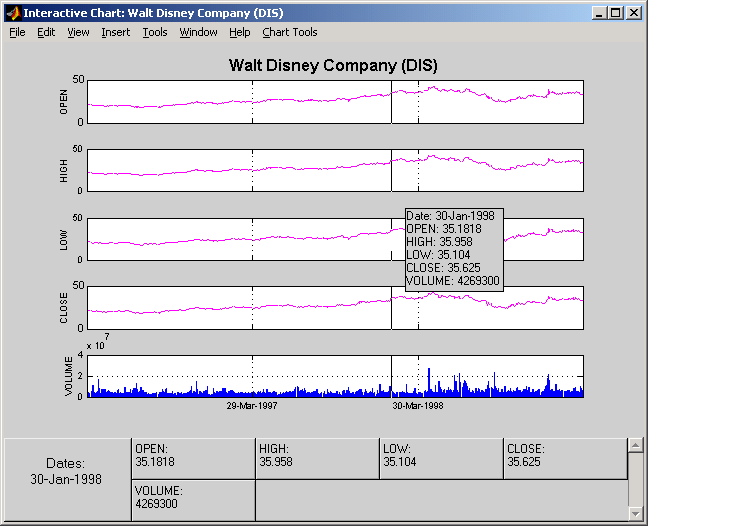
Task: Click the VOLUME: 4269300 cell in bottom panel
Action: [193, 501]
